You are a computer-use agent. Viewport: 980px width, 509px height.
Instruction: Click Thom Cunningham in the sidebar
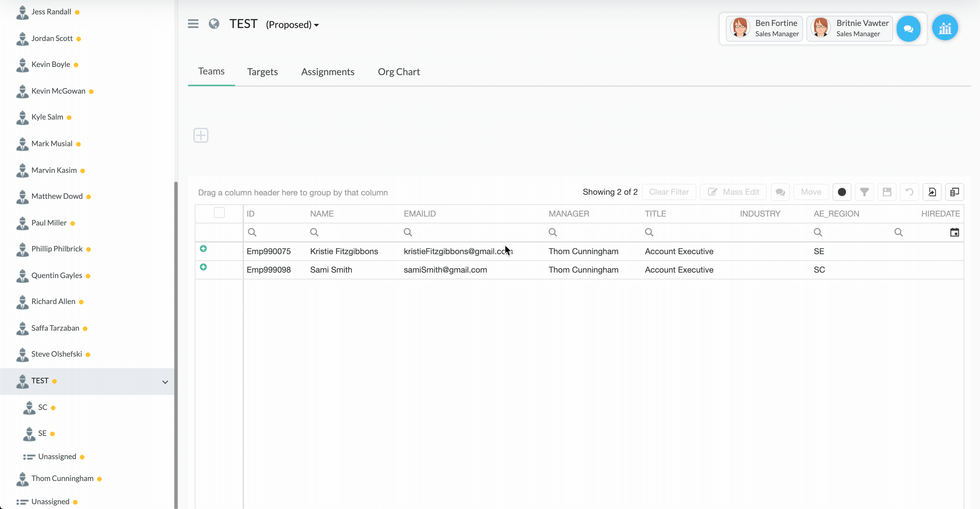[x=63, y=478]
